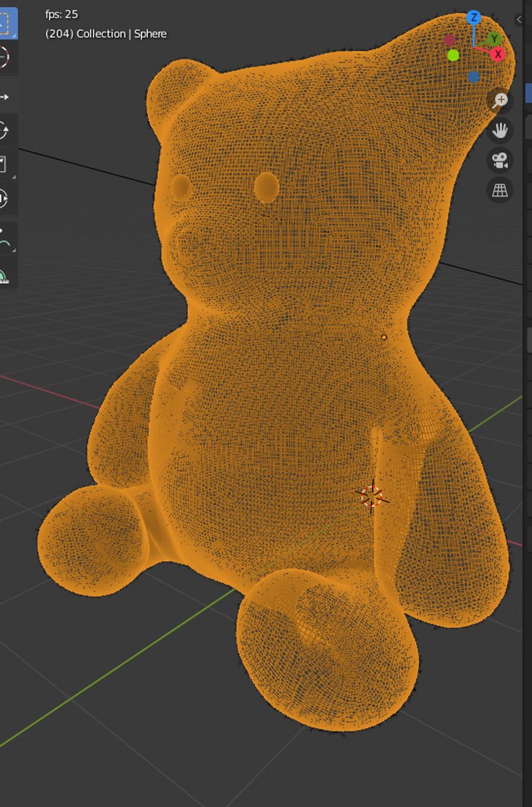Select the Select Box tool
Screen dimensions: 532x807
tap(7, 23)
